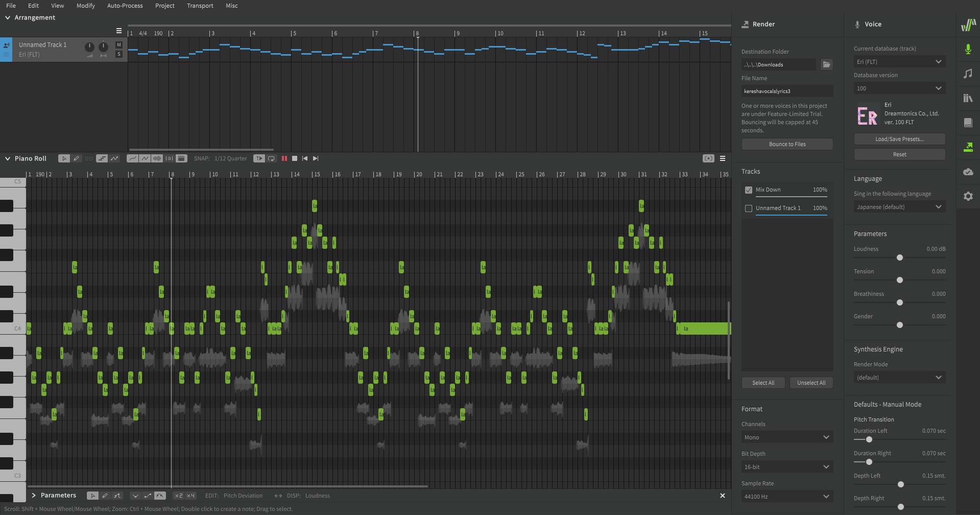
Task: Click the singer voice icon on the track
Action: 6,45
